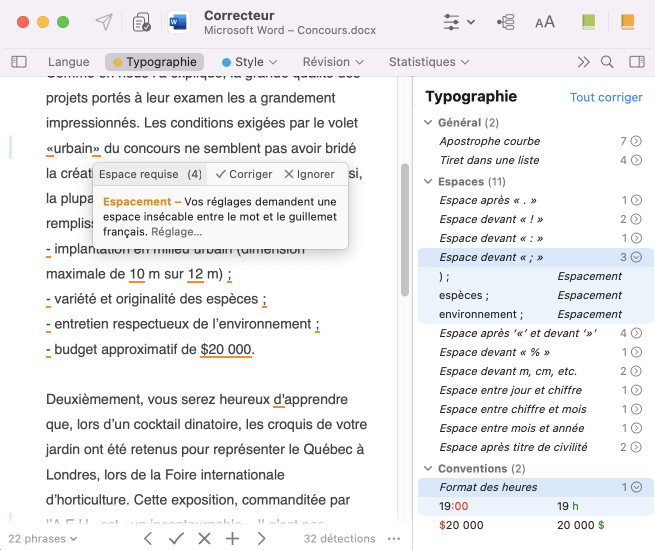The image size is (655, 550).
Task: Click Corriger button in the tooltip
Action: tap(244, 174)
